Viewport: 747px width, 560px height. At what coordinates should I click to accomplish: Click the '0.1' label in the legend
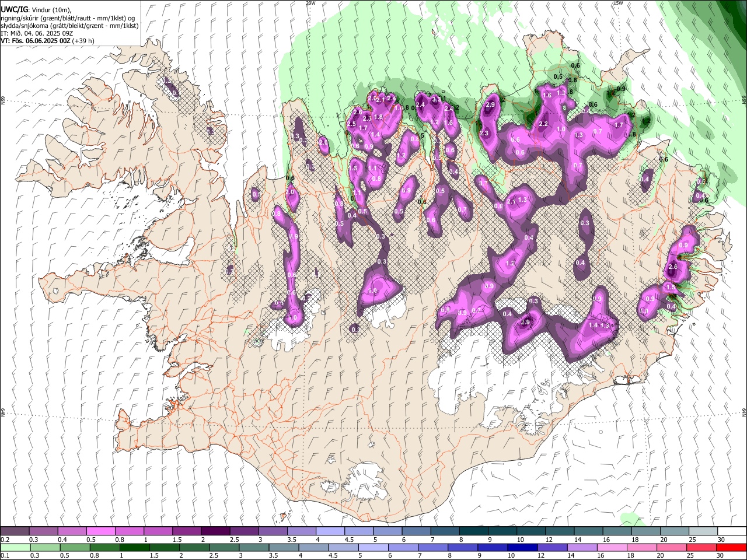(4, 555)
